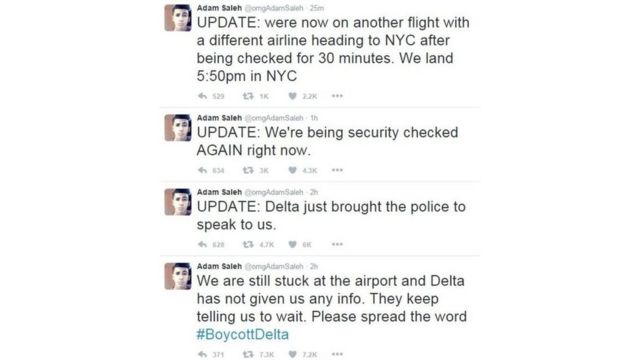Like the 'Delta brought the police' tweet

coord(292,244)
